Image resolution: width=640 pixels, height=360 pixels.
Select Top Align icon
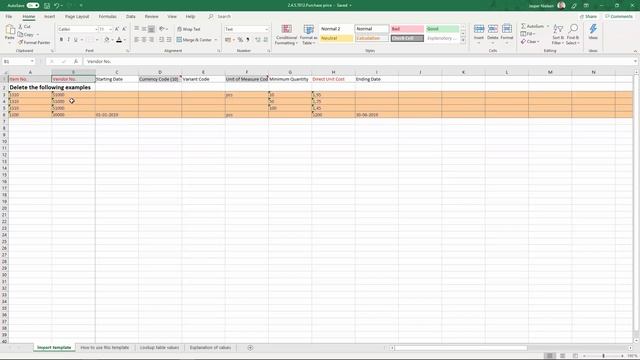coord(137,29)
